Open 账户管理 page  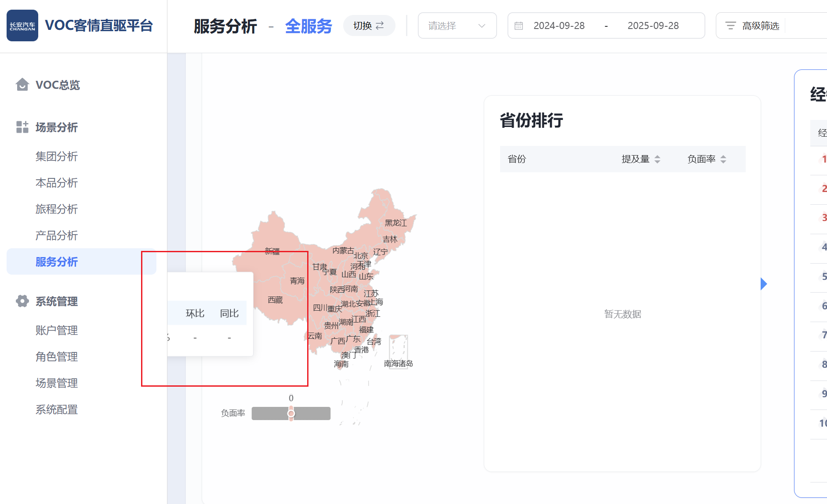56,330
